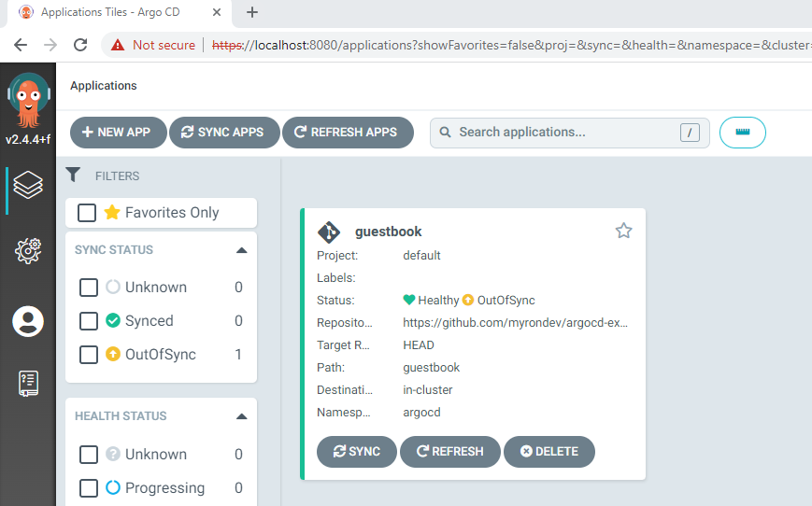Open User Info via the profile icon
Screen dimensions: 812x506
[28, 321]
